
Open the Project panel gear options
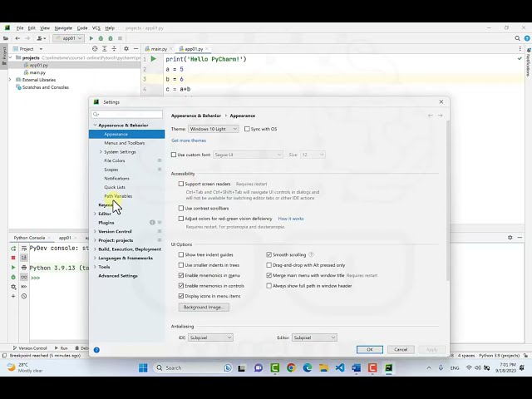tap(126, 49)
